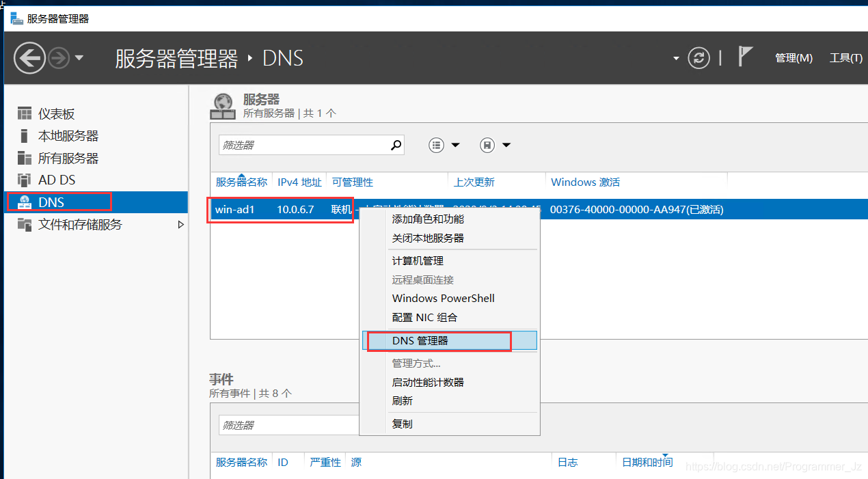This screenshot has width=868, height=479.
Task: Select 仪表板 in the sidebar
Action: pos(56,114)
